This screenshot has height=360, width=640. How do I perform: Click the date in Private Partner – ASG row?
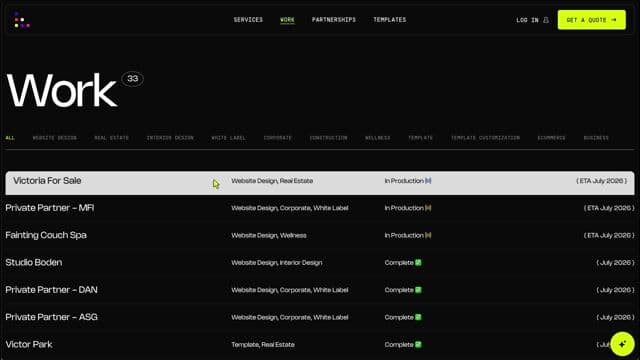[616, 318]
